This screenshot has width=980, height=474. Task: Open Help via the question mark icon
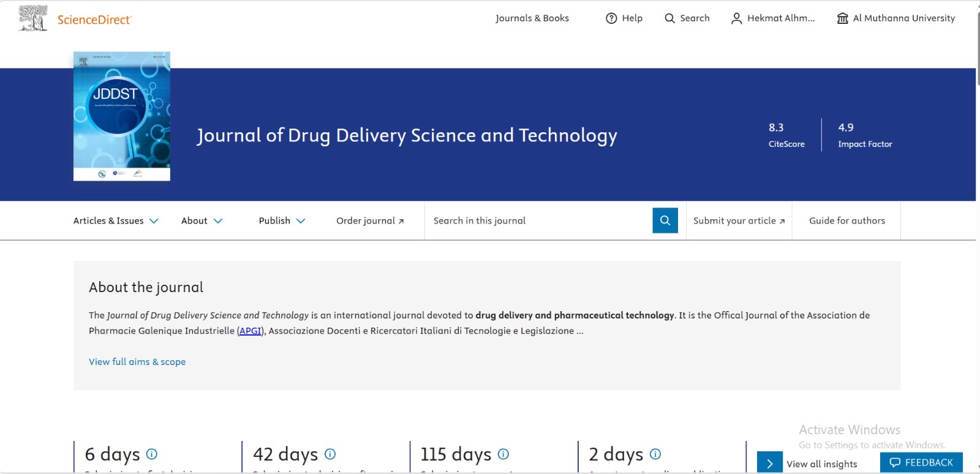(611, 18)
